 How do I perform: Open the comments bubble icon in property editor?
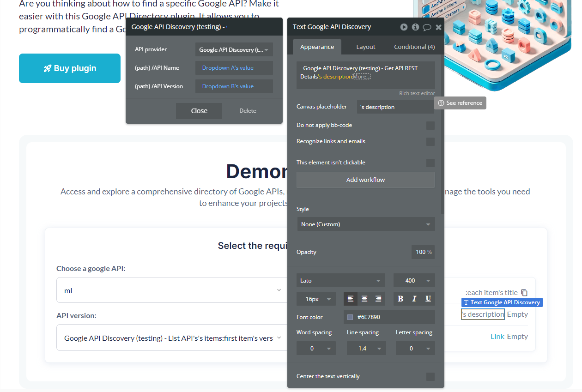427,27
